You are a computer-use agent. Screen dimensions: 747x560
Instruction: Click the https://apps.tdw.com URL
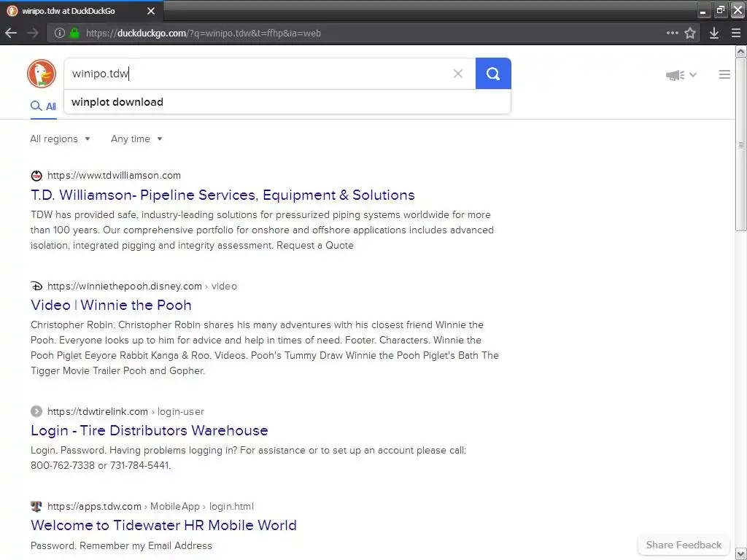point(94,506)
